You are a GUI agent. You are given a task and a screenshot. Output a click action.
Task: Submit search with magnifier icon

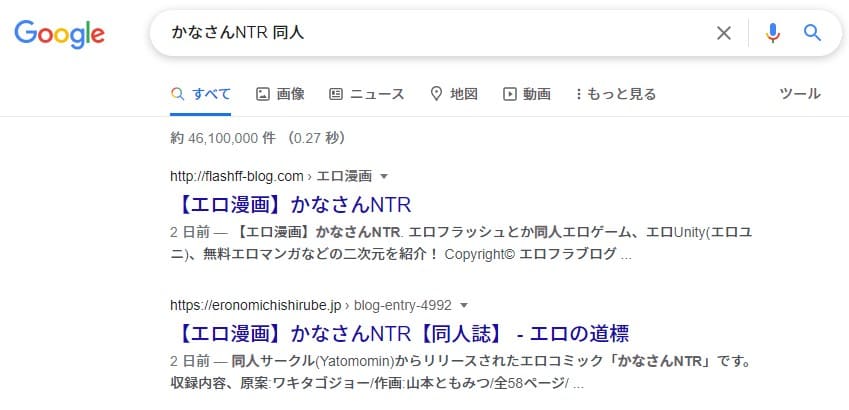tap(812, 33)
